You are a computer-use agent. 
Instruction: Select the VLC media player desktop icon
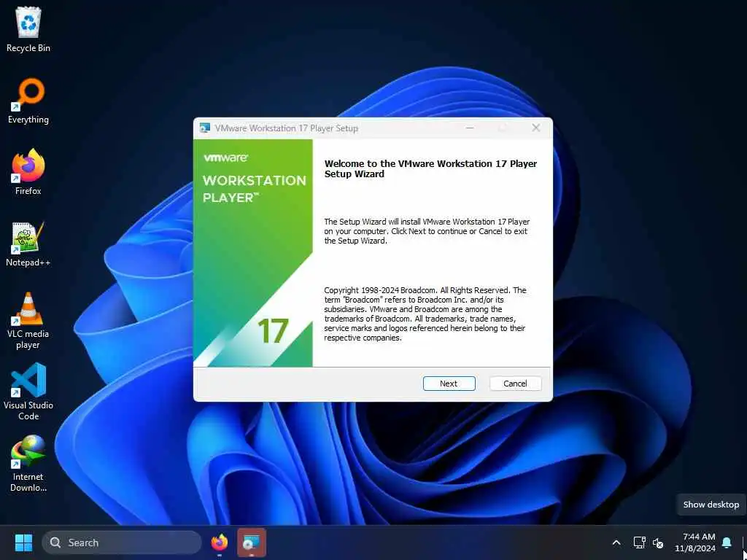28,321
